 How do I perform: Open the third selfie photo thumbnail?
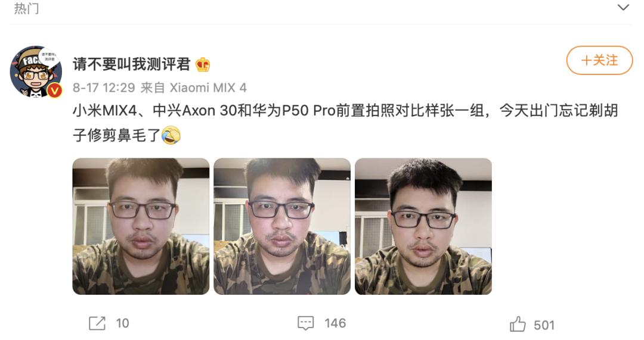coord(423,226)
